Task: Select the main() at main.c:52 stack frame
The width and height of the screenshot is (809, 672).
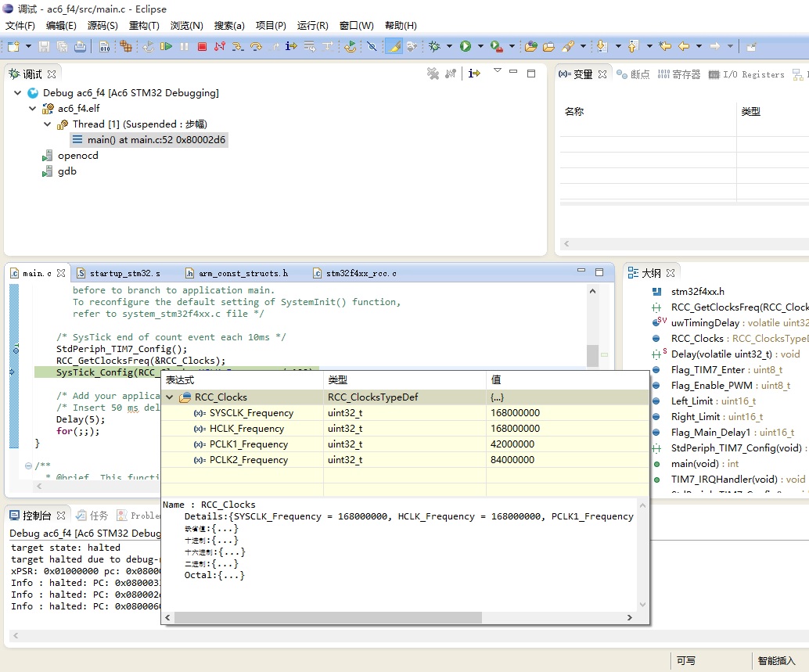Action: tap(149, 140)
